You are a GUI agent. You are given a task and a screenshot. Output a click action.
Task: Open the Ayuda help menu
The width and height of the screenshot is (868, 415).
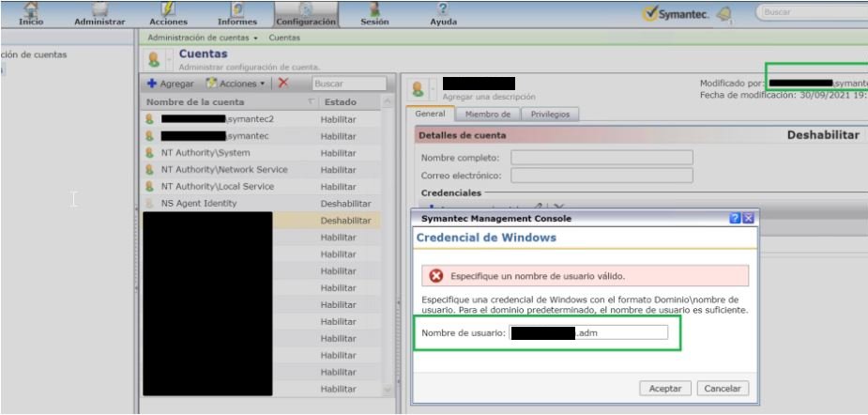tap(444, 14)
